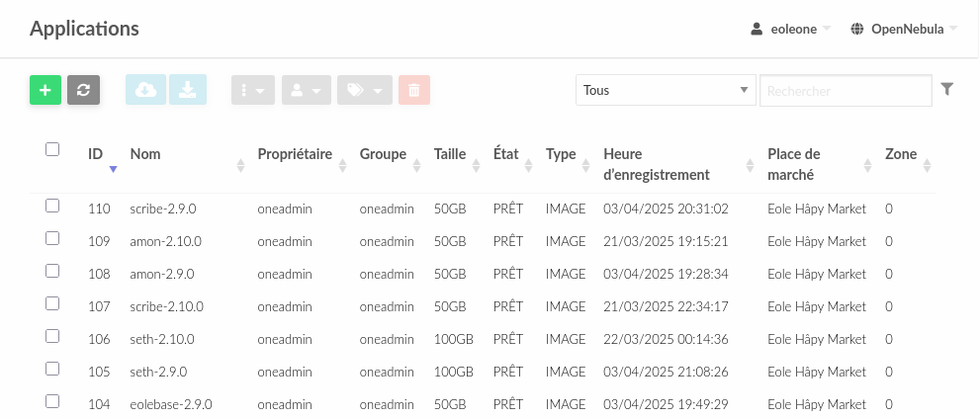
Task: Open the eoleone user menu
Action: click(x=790, y=29)
